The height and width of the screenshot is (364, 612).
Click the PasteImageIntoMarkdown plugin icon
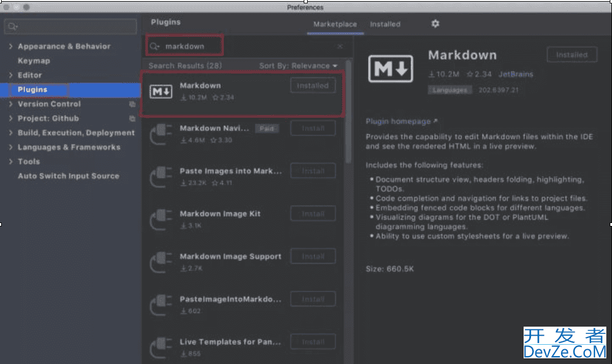tap(161, 305)
